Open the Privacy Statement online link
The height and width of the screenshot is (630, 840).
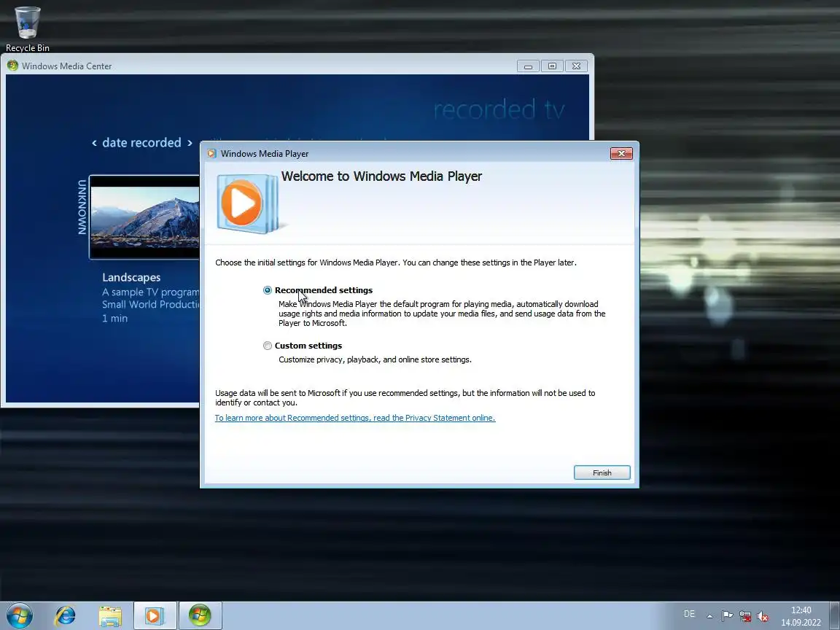(354, 418)
